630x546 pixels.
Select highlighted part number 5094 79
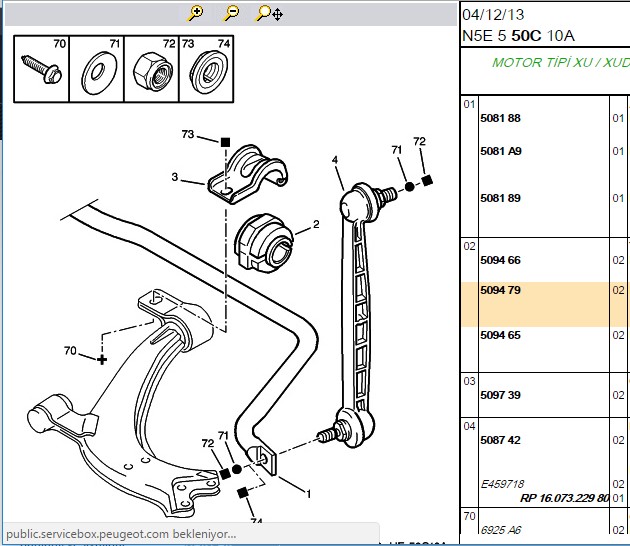click(500, 290)
